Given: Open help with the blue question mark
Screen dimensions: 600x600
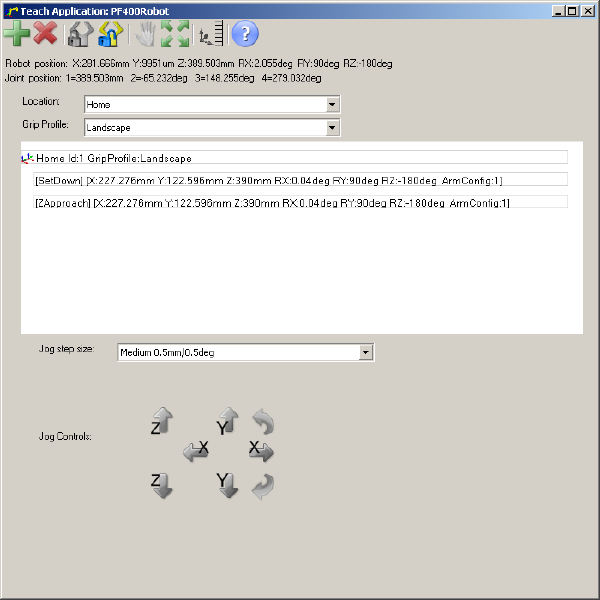Looking at the screenshot, I should [245, 35].
